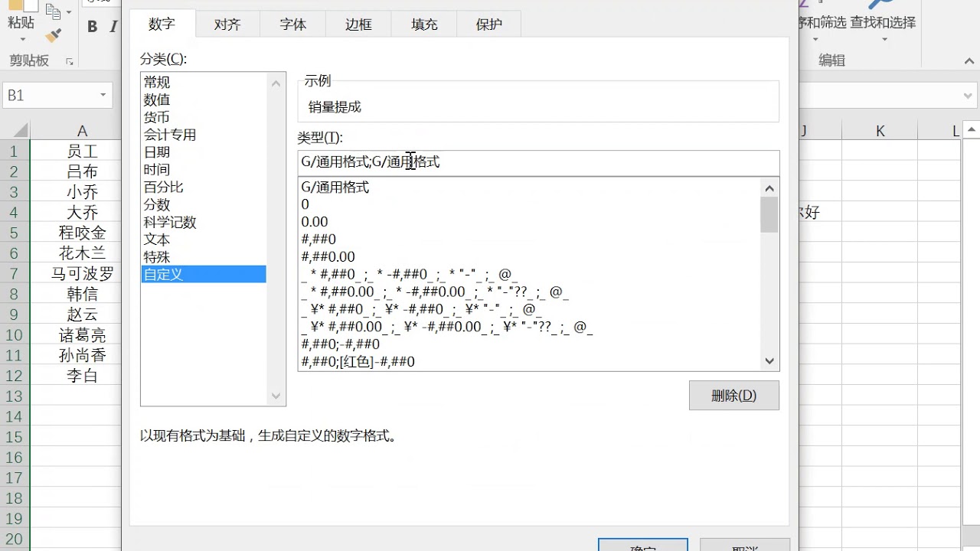The height and width of the screenshot is (551, 980).
Task: Select G/通用格式 in the type list
Action: [529, 187]
